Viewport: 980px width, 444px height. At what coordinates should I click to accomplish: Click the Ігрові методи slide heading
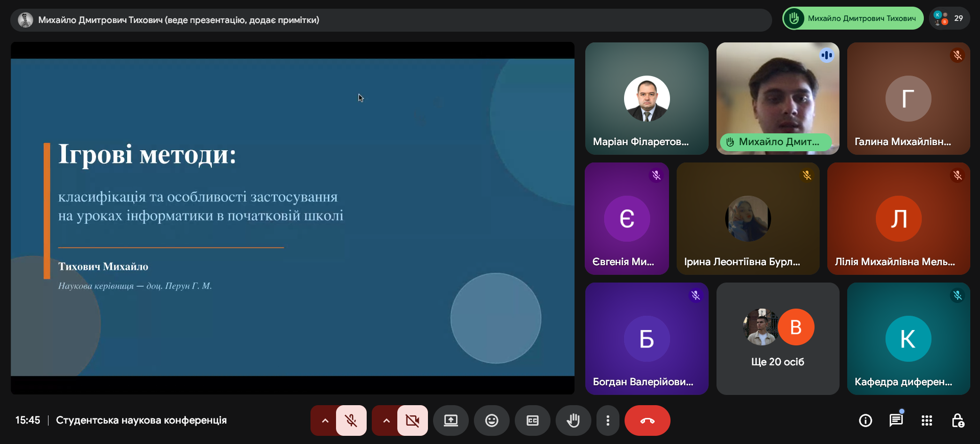[x=147, y=154]
